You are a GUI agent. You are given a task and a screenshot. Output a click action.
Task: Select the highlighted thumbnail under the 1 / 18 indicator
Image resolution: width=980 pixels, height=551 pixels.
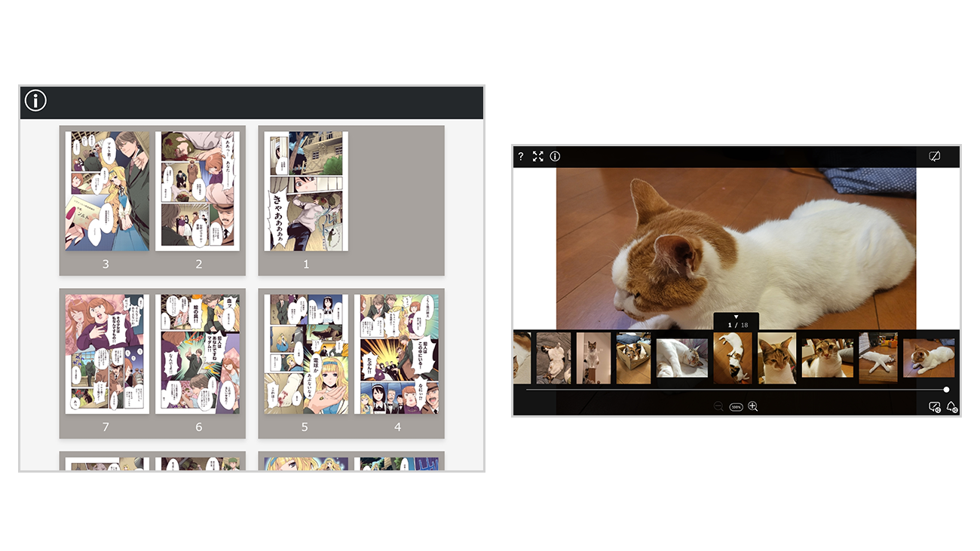(x=733, y=358)
